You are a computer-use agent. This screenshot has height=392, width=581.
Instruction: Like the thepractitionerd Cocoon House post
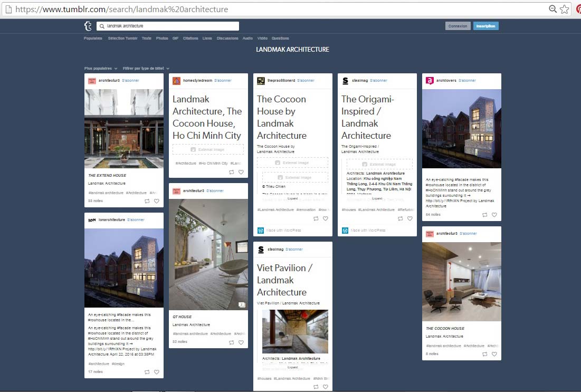(326, 218)
